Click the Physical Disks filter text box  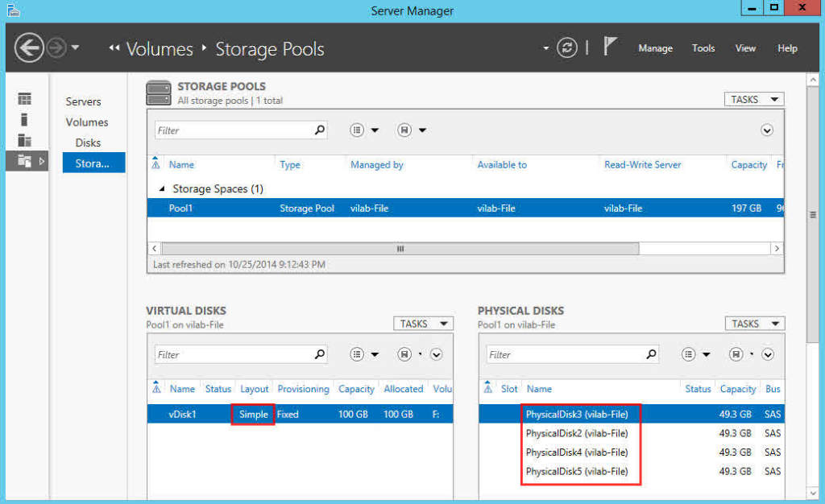(x=573, y=355)
